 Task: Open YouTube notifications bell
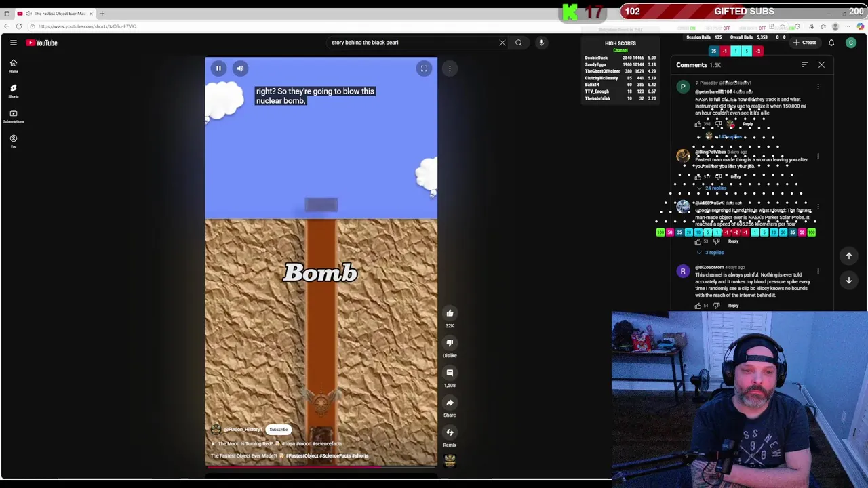[x=831, y=43]
